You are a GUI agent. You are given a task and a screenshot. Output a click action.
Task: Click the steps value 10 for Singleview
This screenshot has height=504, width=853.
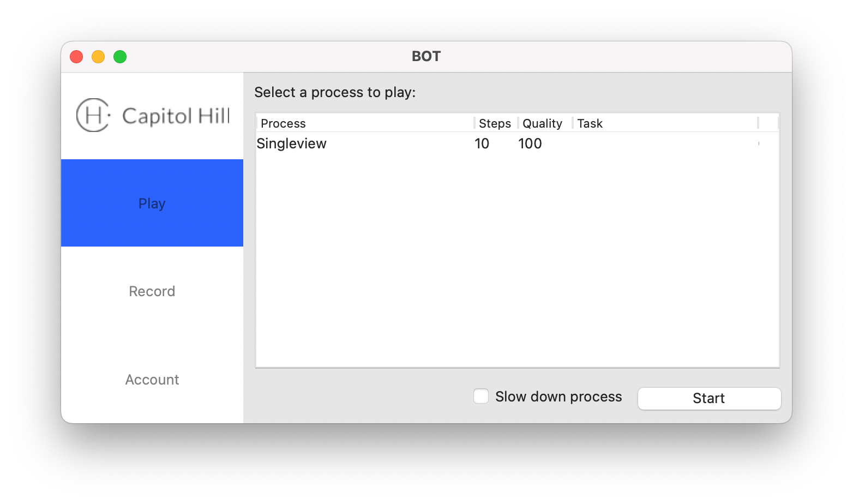[482, 143]
